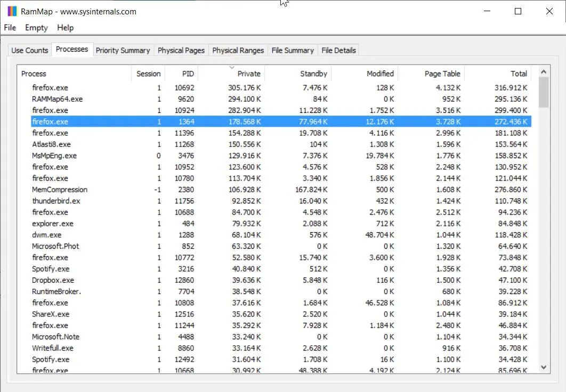Maximize the RamMap window

pos(518,11)
